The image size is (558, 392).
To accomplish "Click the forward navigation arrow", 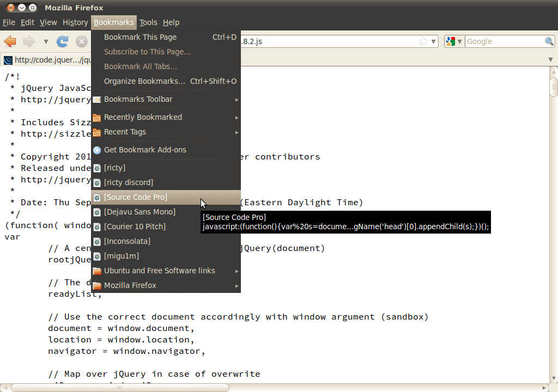I will [28, 41].
